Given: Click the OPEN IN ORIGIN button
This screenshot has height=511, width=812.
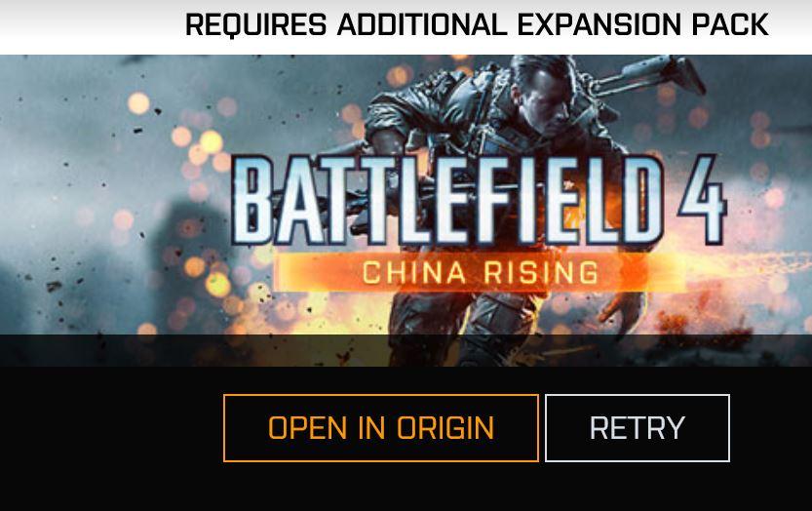Looking at the screenshot, I should tap(380, 427).
